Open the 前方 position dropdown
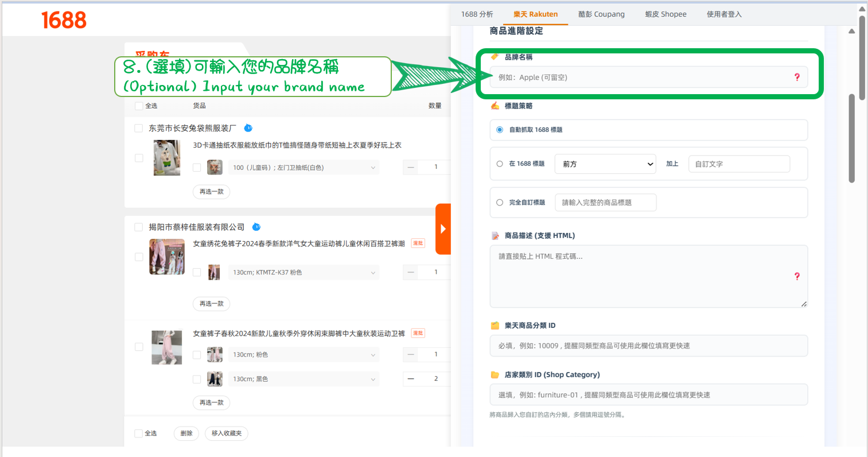The image size is (868, 457). (x=605, y=164)
